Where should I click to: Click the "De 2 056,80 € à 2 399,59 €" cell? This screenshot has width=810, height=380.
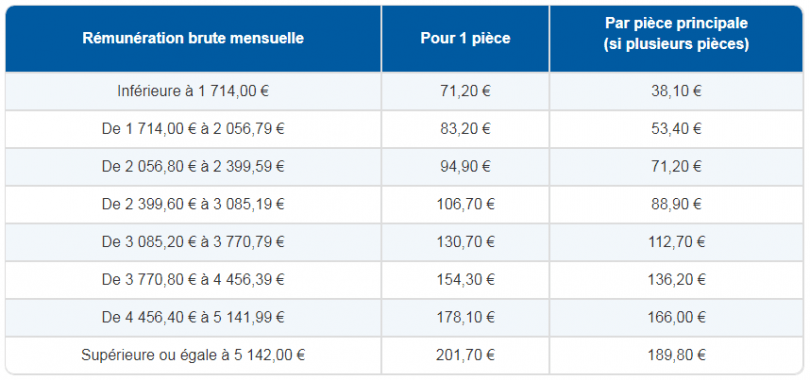[x=193, y=167]
